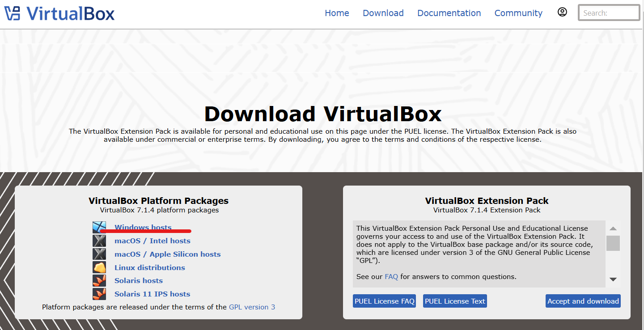This screenshot has height=330, width=644.
Task: Go to the Home page
Action: pos(337,13)
